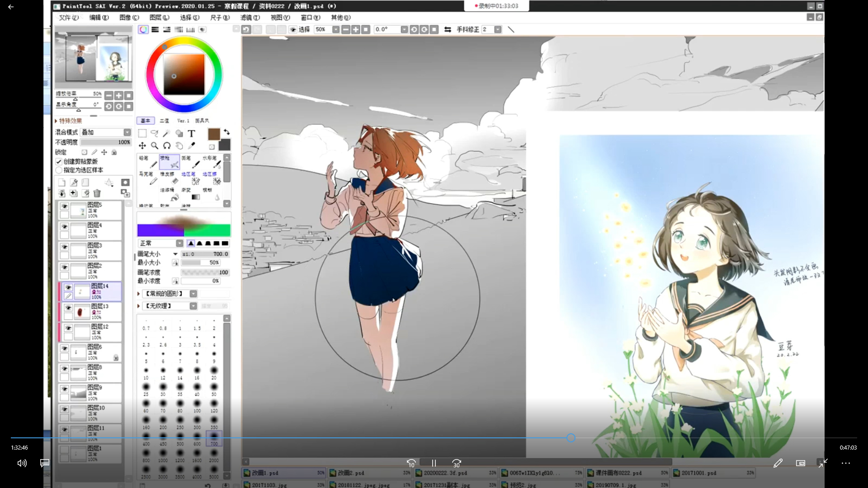Hide layer 图层13
The height and width of the screenshot is (488, 868).
click(x=68, y=308)
